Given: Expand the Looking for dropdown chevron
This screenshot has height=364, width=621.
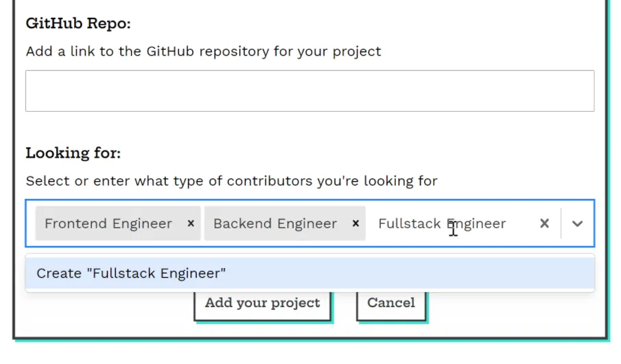Looking at the screenshot, I should (x=577, y=223).
